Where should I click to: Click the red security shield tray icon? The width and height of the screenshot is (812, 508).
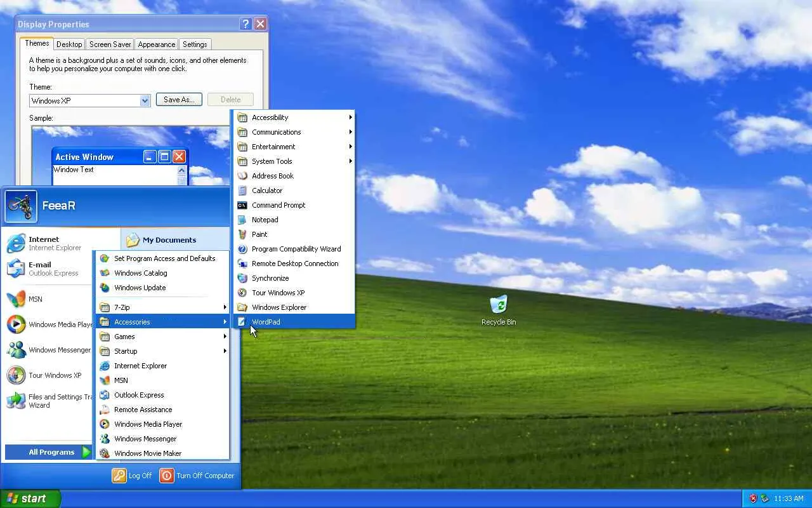pyautogui.click(x=753, y=498)
